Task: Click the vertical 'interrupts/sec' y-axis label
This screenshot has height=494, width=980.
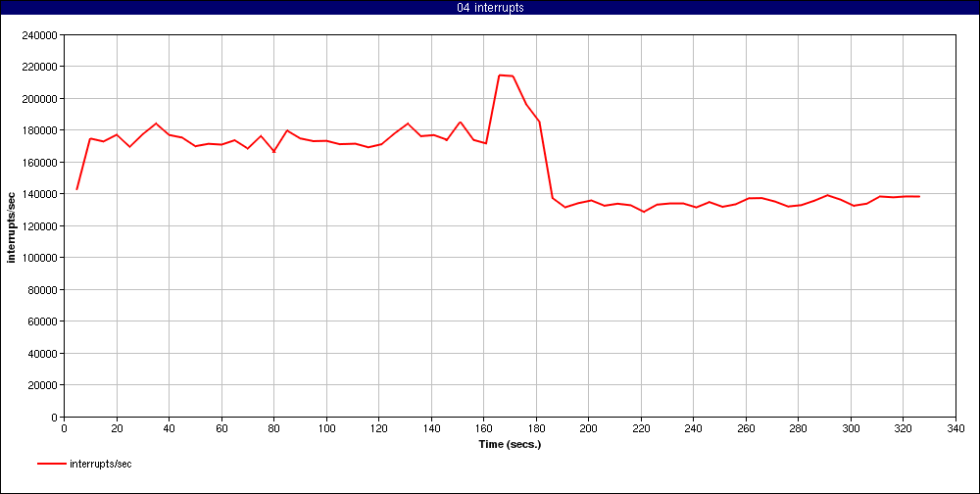Action: point(11,225)
